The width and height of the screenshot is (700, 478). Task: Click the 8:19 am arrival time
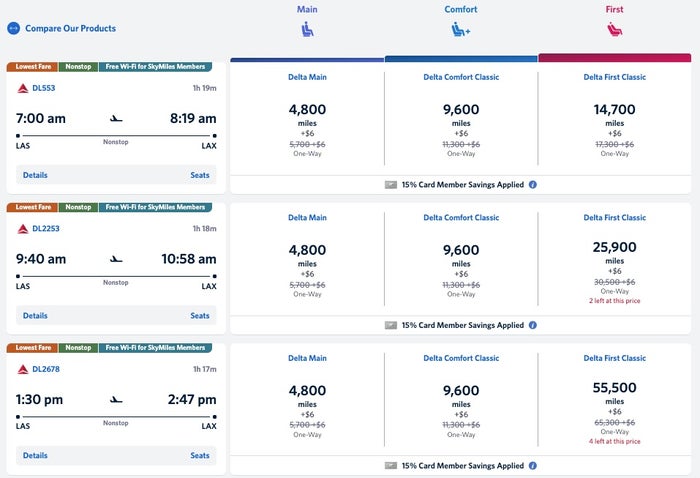pyautogui.click(x=193, y=119)
